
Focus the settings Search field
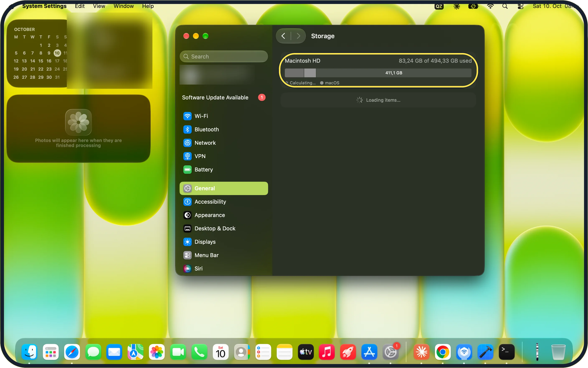tap(224, 56)
